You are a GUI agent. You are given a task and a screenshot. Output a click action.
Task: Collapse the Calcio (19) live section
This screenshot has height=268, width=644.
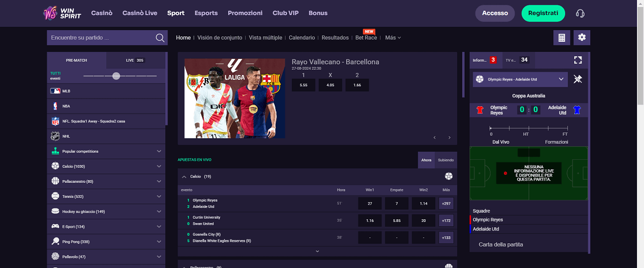click(184, 176)
